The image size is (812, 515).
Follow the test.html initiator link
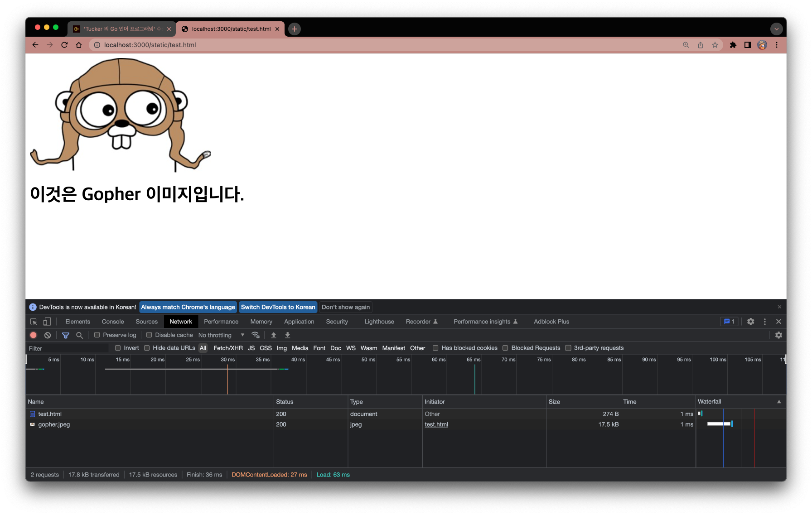[x=436, y=424]
